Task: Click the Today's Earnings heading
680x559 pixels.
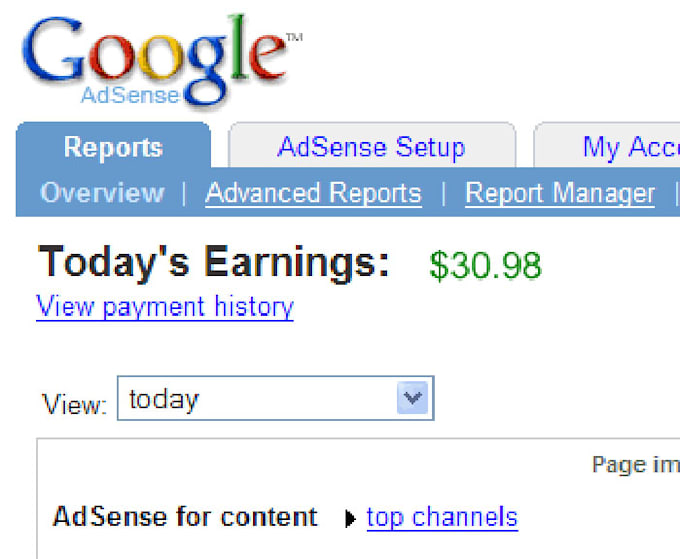Action: tap(213, 263)
